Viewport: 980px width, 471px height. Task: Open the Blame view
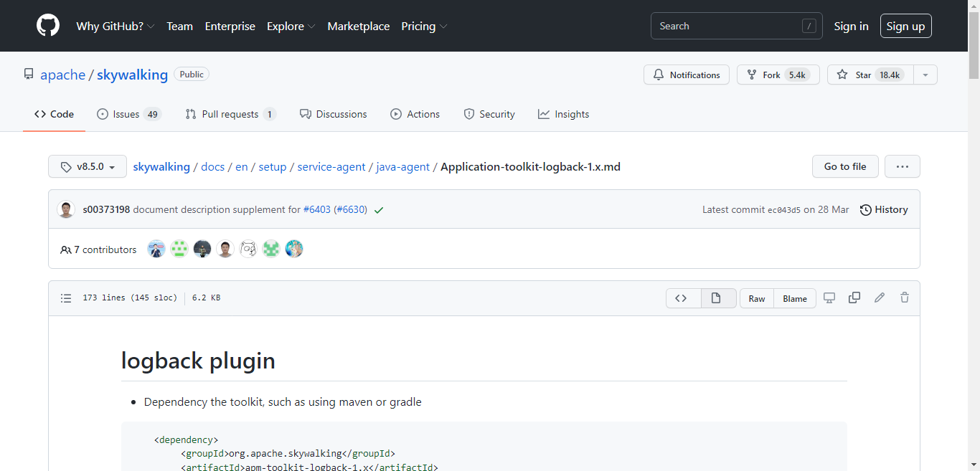pyautogui.click(x=795, y=298)
